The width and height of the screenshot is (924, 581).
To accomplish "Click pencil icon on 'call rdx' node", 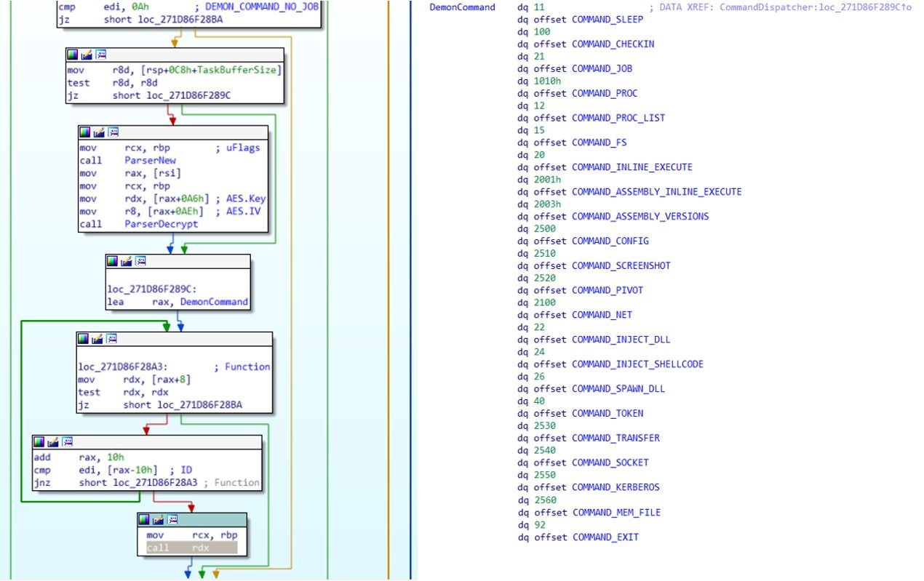I will pyautogui.click(x=159, y=519).
